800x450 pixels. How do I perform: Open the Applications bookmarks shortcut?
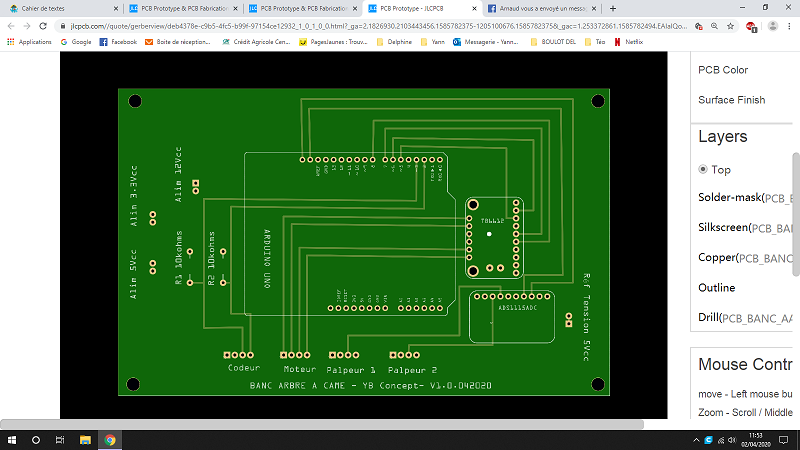click(x=29, y=42)
